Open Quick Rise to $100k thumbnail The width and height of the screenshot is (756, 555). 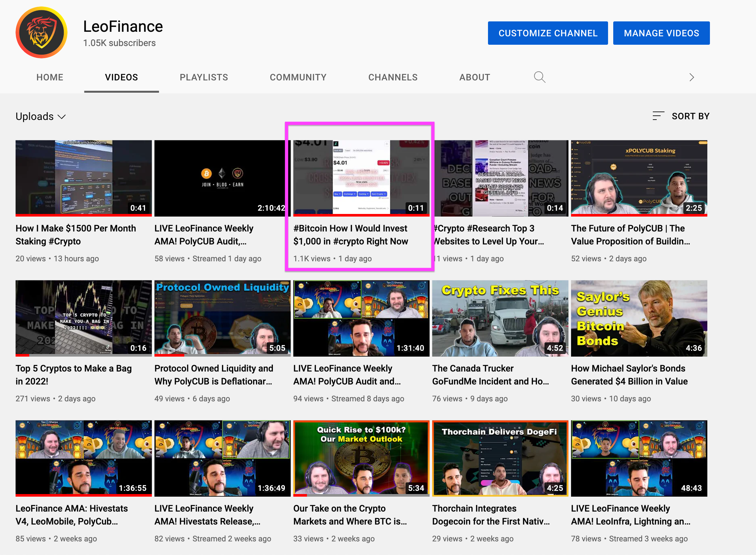click(x=361, y=458)
